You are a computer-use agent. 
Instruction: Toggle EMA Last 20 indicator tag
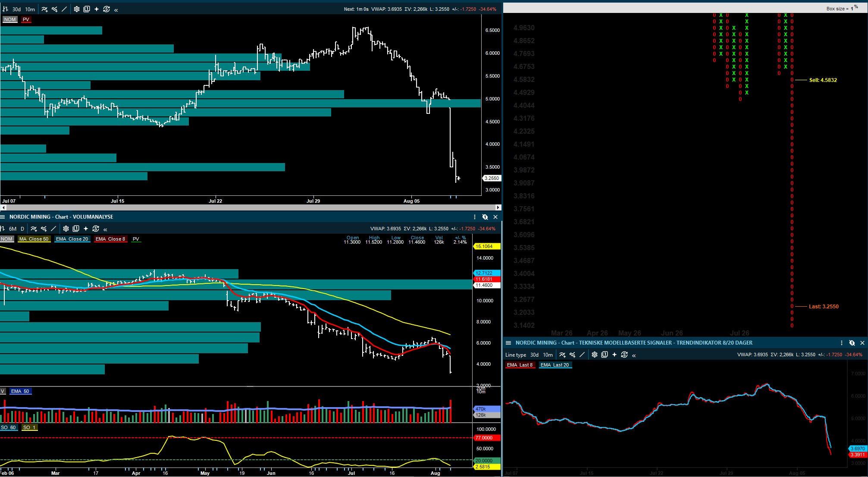[x=555, y=365]
